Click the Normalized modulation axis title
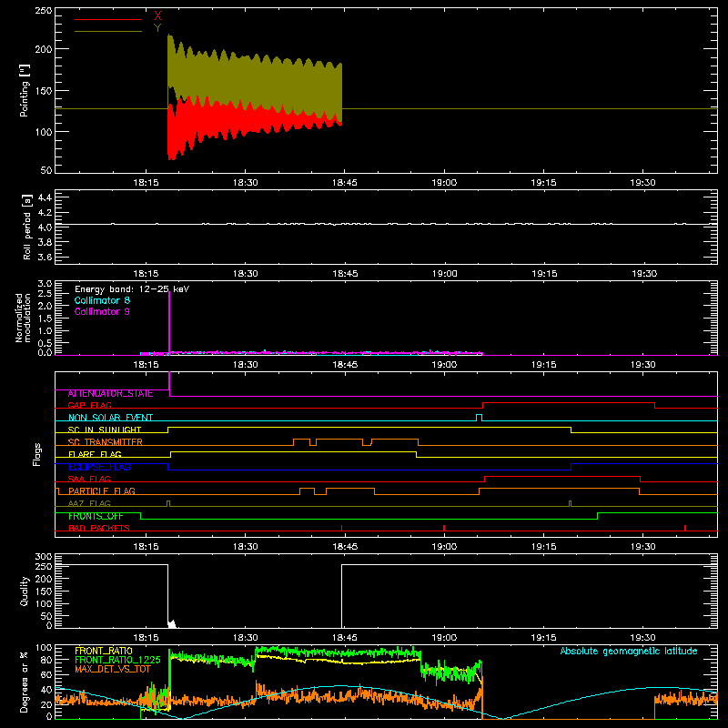 click(x=23, y=318)
